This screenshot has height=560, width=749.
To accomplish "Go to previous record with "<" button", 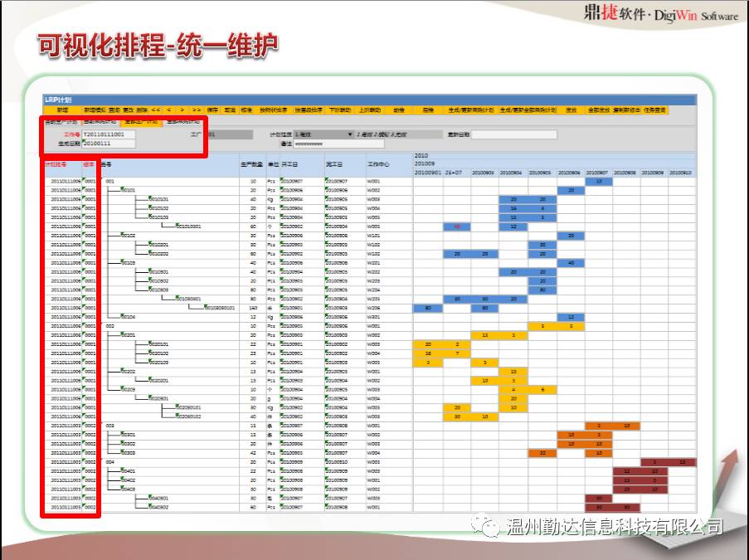I will coord(169,110).
